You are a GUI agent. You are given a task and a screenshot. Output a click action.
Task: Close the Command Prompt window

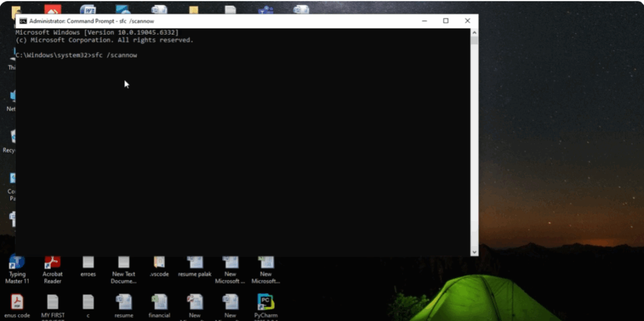467,21
